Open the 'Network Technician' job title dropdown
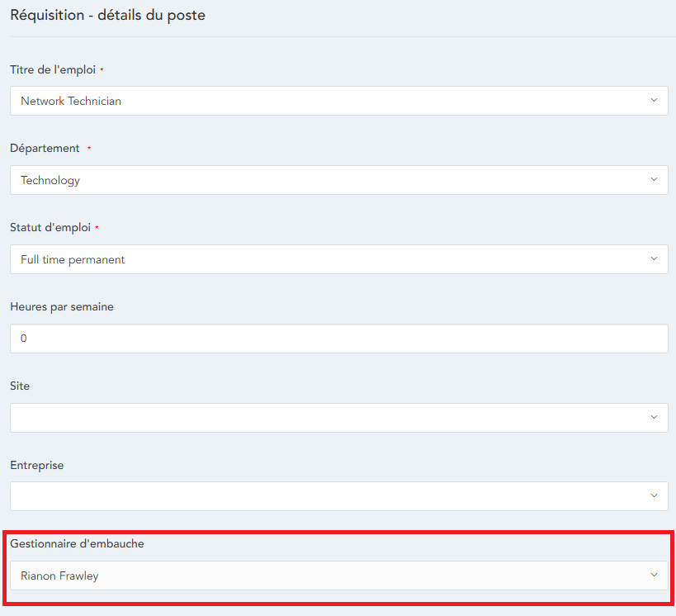The image size is (676, 616). (x=330, y=101)
